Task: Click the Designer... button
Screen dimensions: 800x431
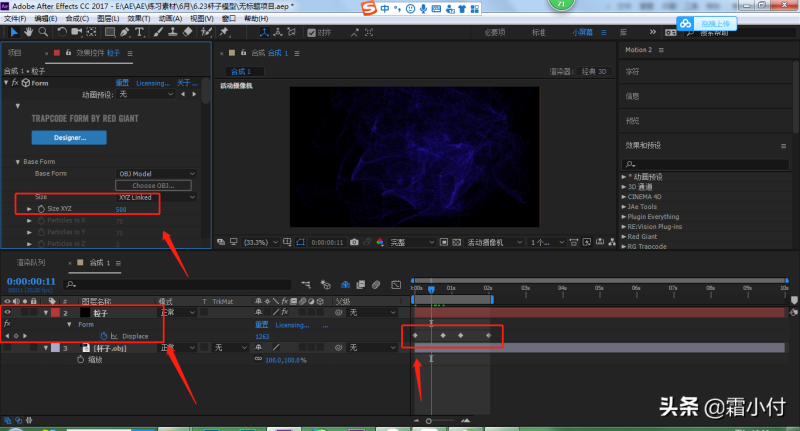Action: tap(69, 136)
